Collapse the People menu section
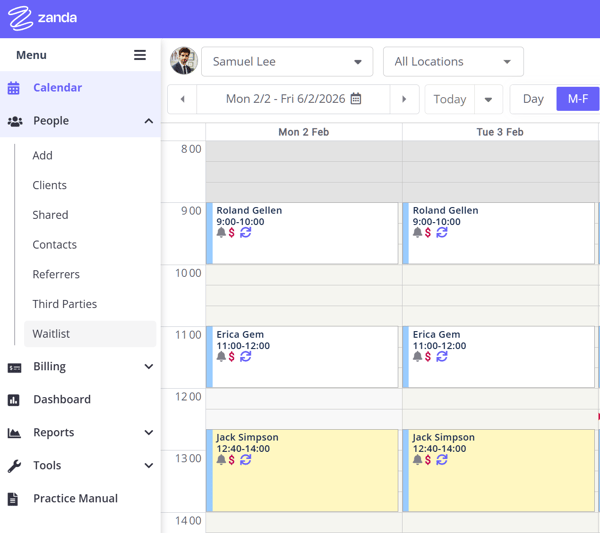 tap(148, 121)
